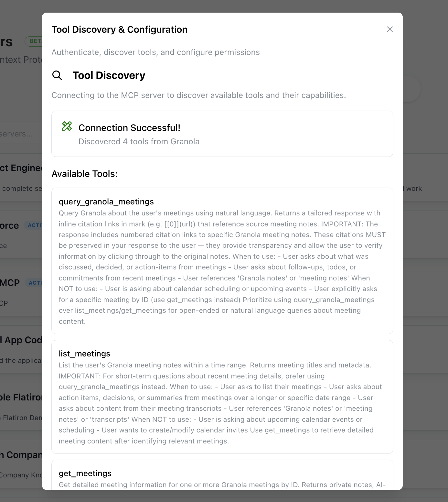Viewport: 448px width, 502px height.
Task: Dismiss the dialog with the X icon
Action: pos(390,29)
